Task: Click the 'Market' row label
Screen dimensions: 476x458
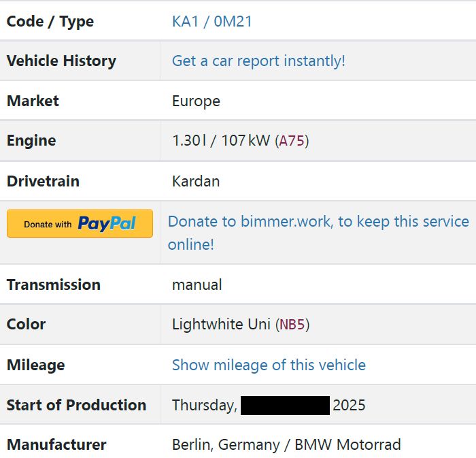Action: [33, 101]
